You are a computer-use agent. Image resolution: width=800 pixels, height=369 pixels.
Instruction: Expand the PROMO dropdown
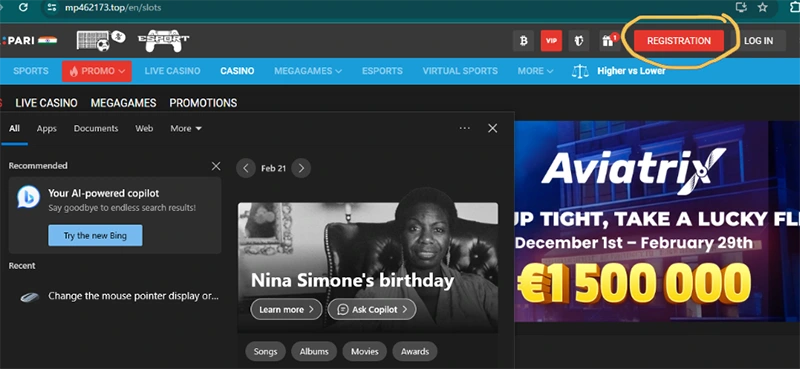coord(97,71)
